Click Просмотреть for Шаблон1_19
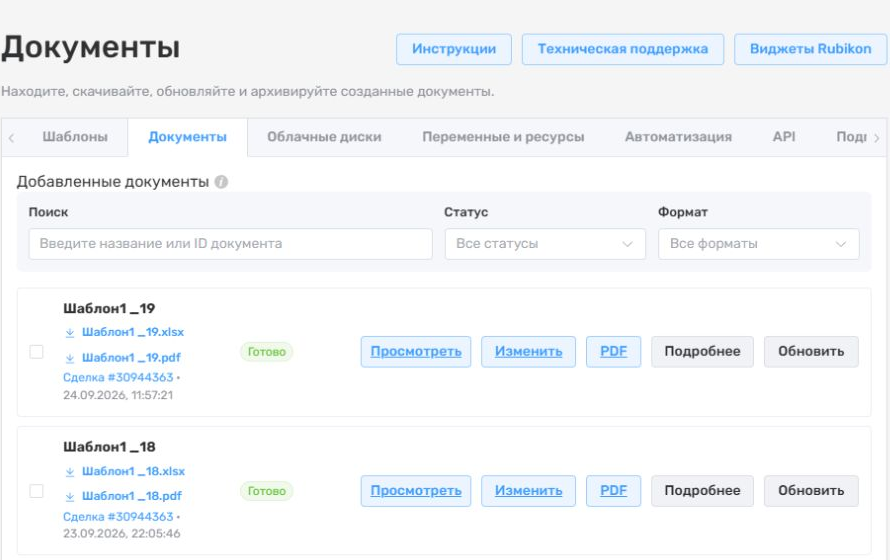This screenshot has height=560, width=890. [x=416, y=352]
